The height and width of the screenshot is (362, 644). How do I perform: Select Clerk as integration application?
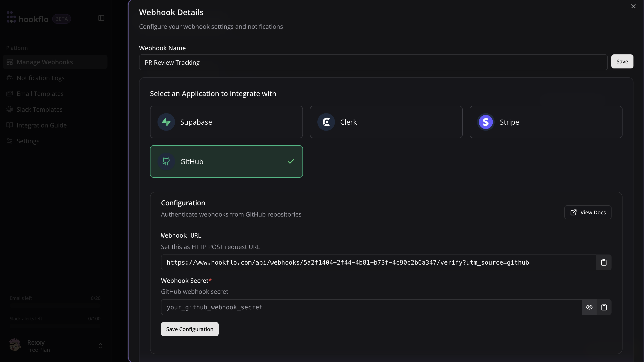pyautogui.click(x=386, y=122)
